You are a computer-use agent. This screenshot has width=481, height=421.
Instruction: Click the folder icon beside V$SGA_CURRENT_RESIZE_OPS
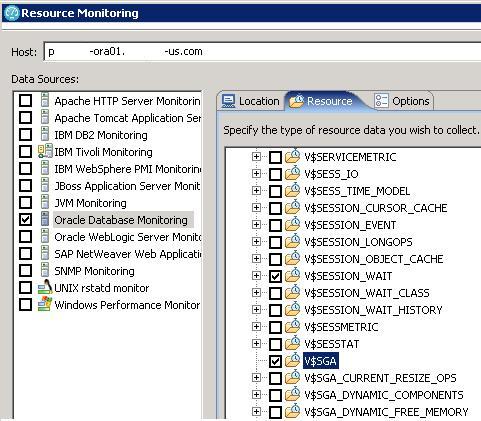click(293, 377)
